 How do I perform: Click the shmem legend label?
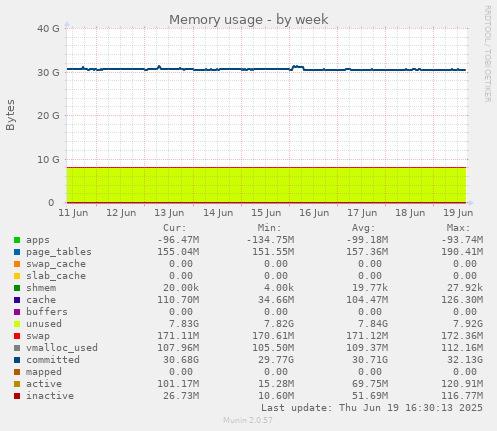[41, 288]
